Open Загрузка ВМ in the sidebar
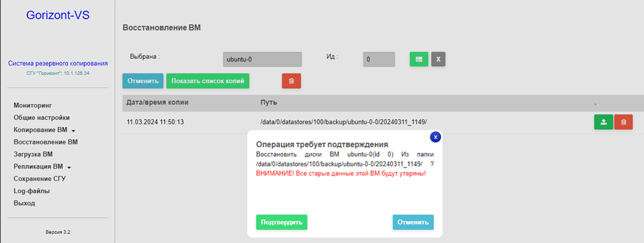The height and width of the screenshot is (243, 644). point(33,154)
